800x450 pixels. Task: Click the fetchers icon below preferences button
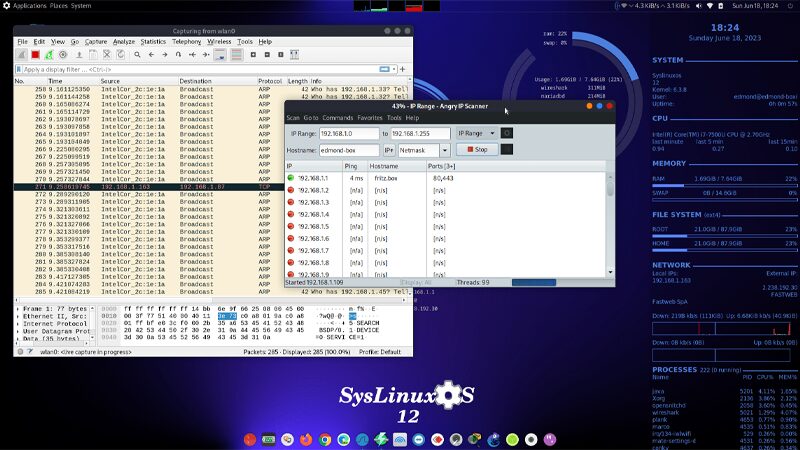tap(507, 149)
